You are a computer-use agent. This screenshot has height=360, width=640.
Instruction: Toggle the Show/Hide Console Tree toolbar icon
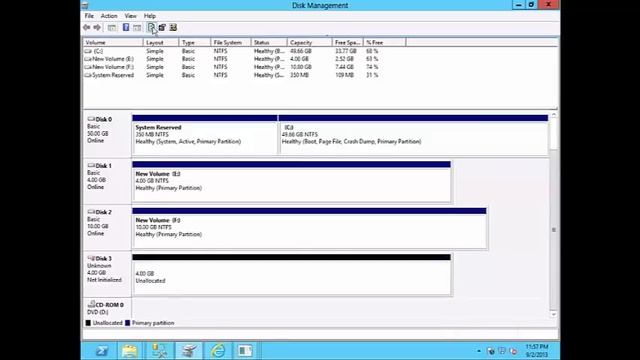(112, 27)
